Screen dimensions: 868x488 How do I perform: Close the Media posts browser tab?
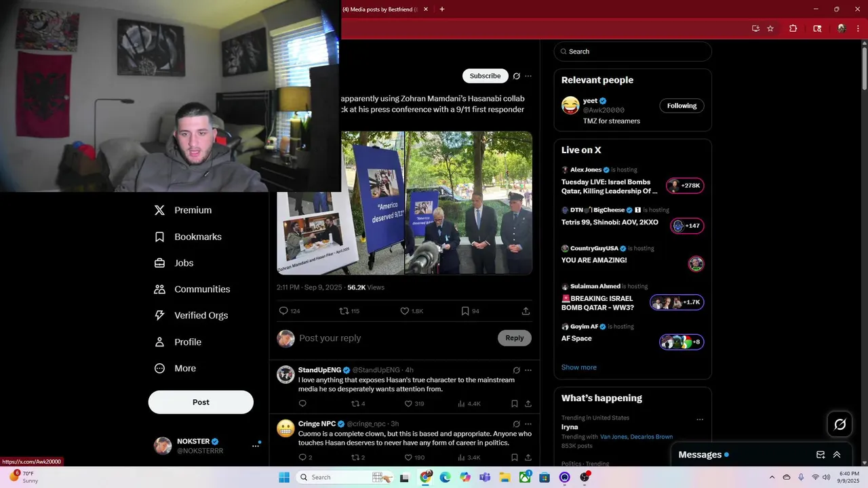pos(426,9)
